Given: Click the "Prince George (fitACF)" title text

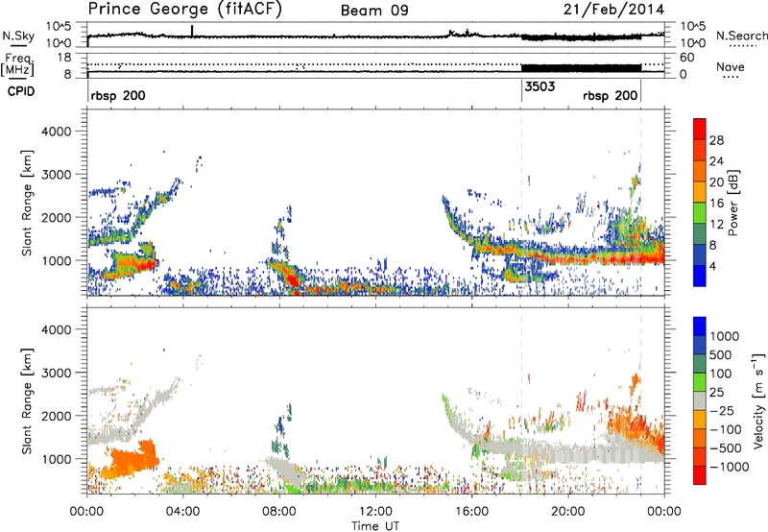Looking at the screenshot, I should coord(184,10).
